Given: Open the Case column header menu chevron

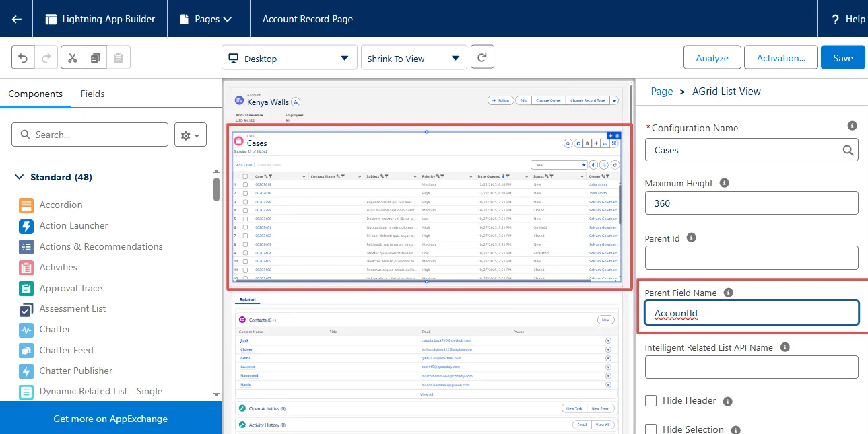Looking at the screenshot, I should coord(304,176).
